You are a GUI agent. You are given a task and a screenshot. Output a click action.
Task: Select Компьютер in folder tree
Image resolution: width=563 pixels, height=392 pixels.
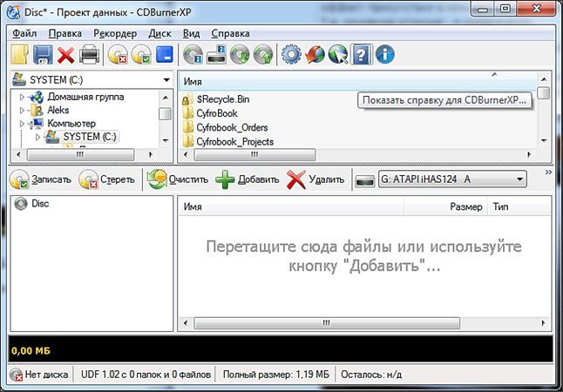coord(71,124)
